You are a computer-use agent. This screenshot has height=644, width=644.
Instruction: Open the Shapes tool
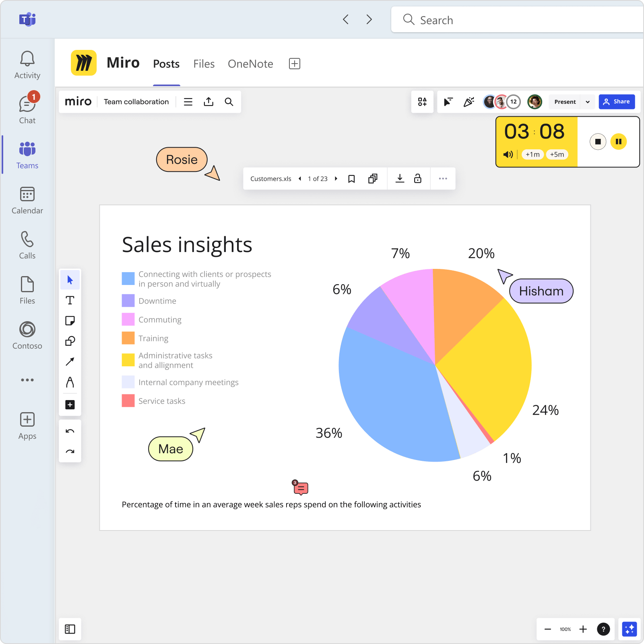click(70, 341)
